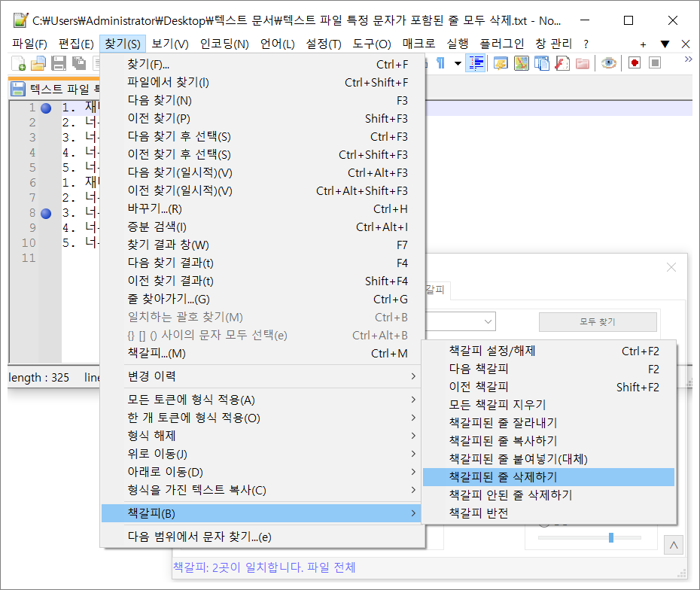Image resolution: width=700 pixels, height=590 pixels.
Task: Select 책갈피된 줄 복사하기
Action: (x=549, y=441)
